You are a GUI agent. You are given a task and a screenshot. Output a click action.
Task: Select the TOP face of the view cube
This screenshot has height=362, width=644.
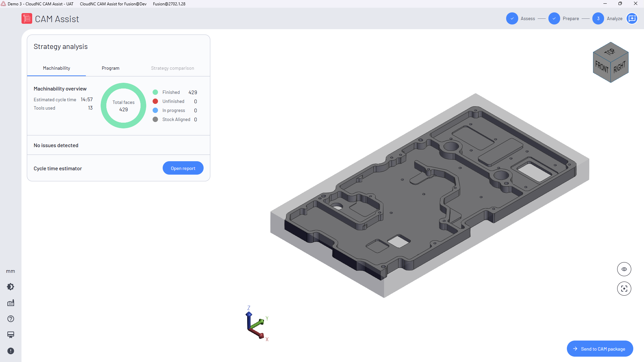[x=610, y=51]
